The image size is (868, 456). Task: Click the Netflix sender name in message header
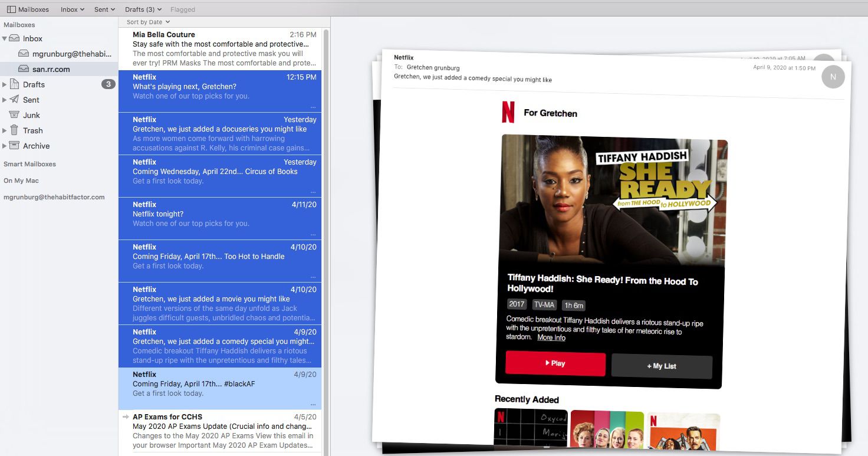[404, 58]
